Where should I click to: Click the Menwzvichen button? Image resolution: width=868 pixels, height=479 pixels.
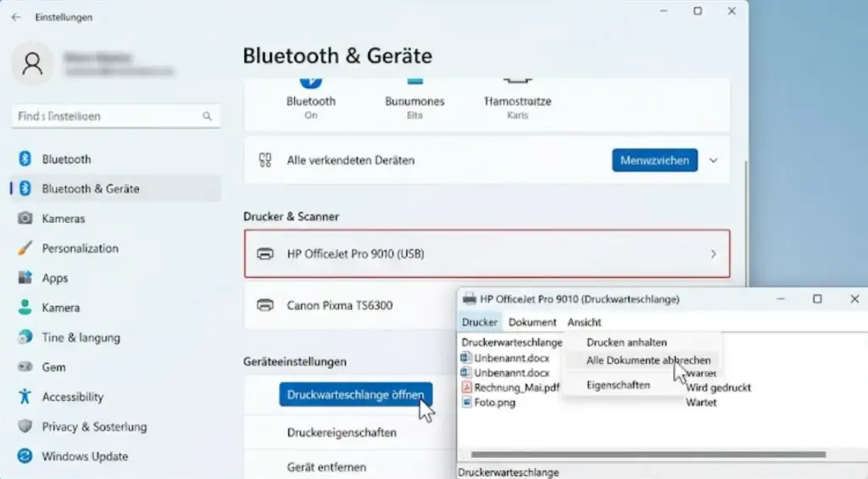[x=654, y=160]
